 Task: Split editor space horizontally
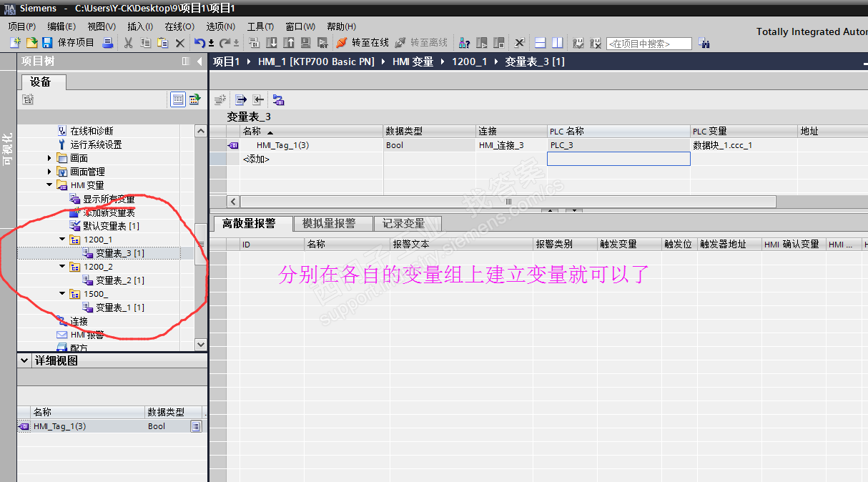click(x=540, y=43)
